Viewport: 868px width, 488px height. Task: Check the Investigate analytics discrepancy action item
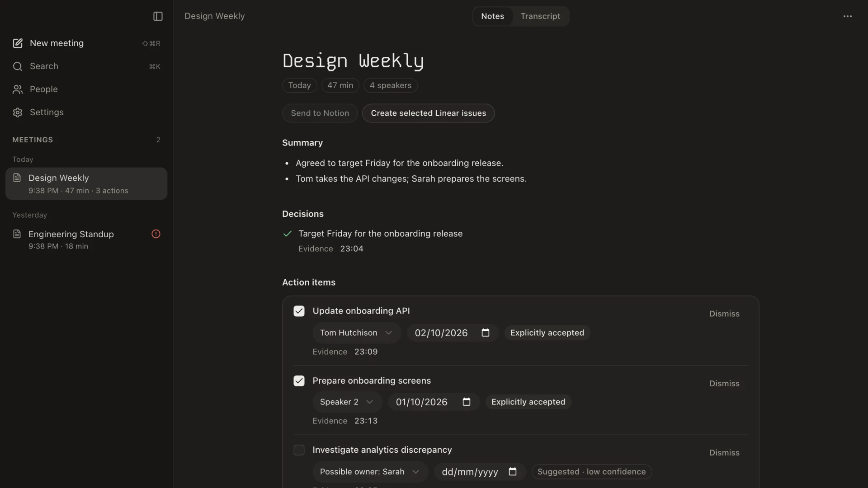coord(299,450)
